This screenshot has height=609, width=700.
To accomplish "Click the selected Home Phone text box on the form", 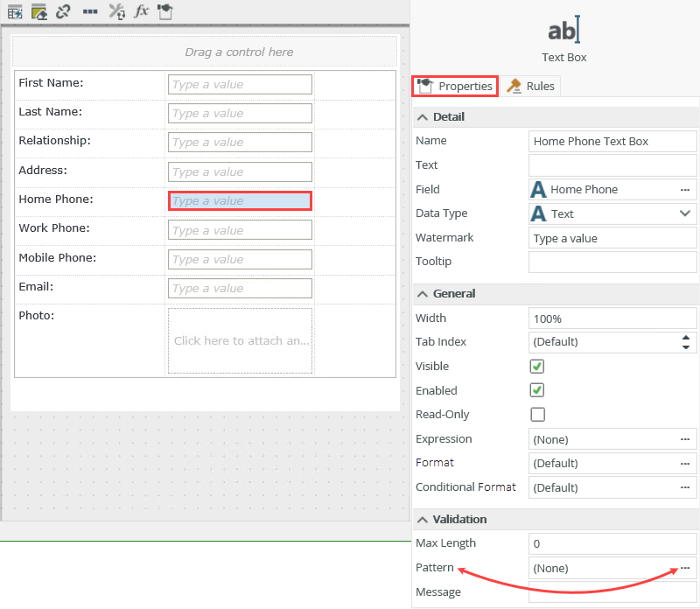I will [240, 200].
